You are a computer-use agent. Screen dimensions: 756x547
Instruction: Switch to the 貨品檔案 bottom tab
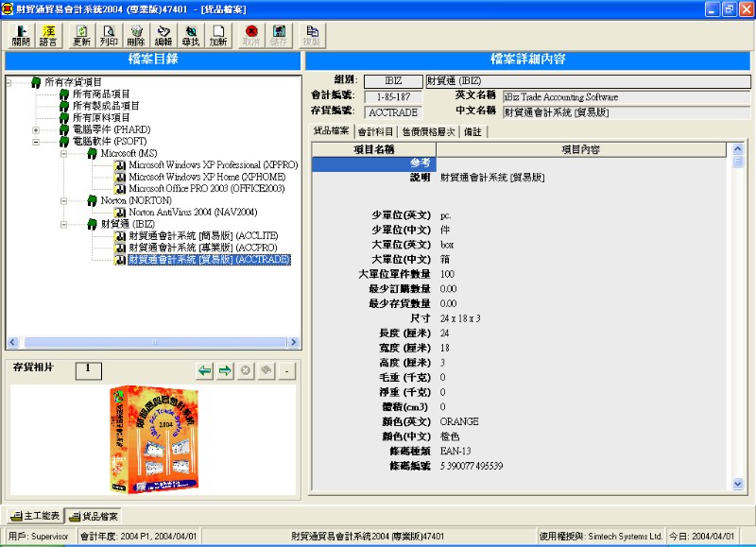94,516
